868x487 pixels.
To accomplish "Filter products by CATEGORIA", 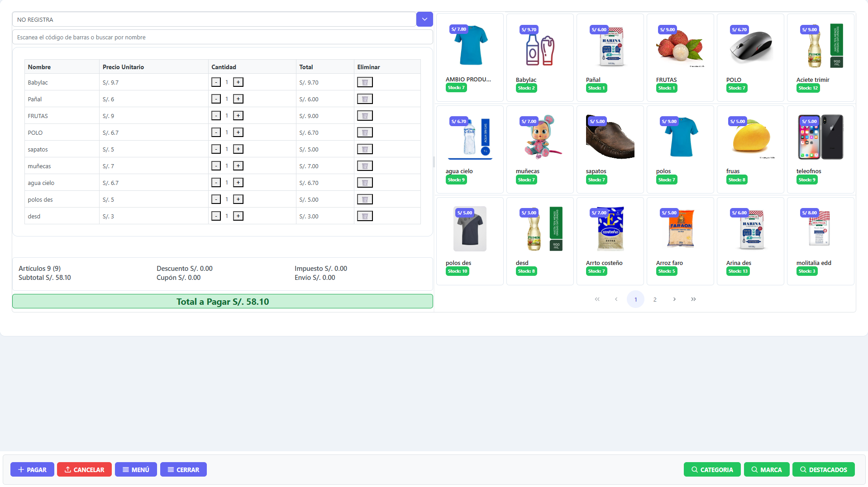I will point(712,470).
